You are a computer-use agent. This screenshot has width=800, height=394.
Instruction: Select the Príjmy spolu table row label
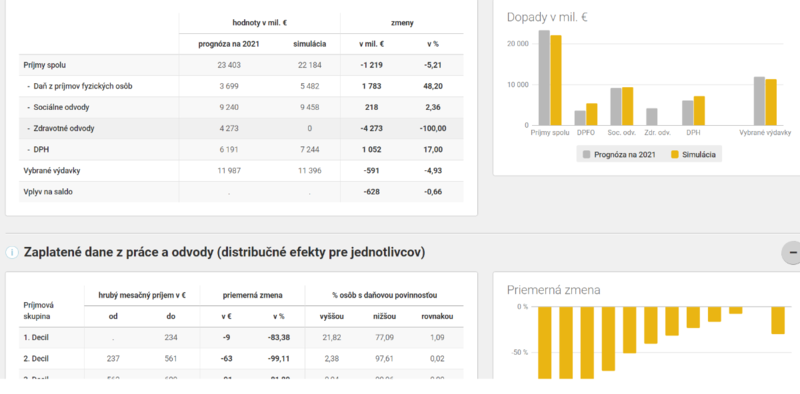click(x=44, y=65)
